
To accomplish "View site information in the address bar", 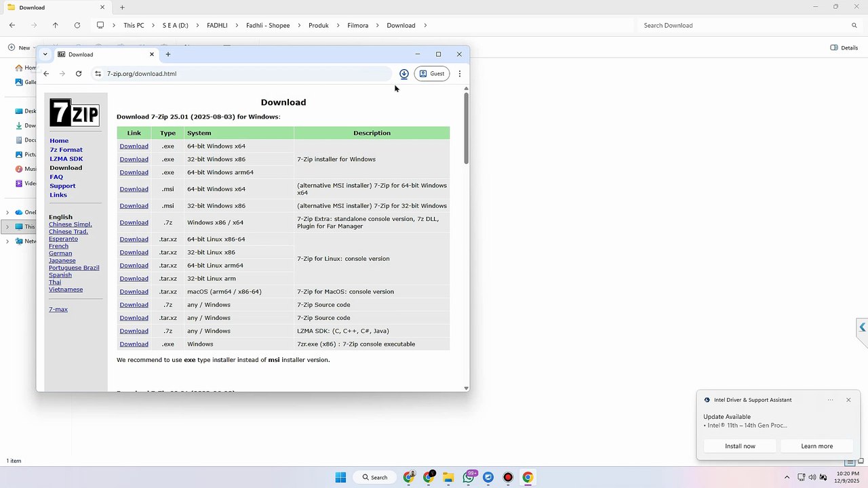I will pos(98,74).
